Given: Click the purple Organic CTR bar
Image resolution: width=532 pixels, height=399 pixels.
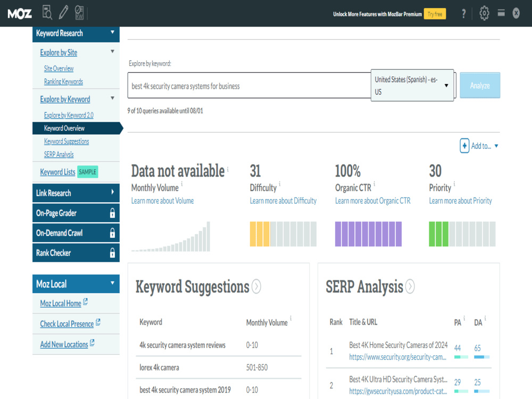Looking at the screenshot, I should pyautogui.click(x=369, y=234).
